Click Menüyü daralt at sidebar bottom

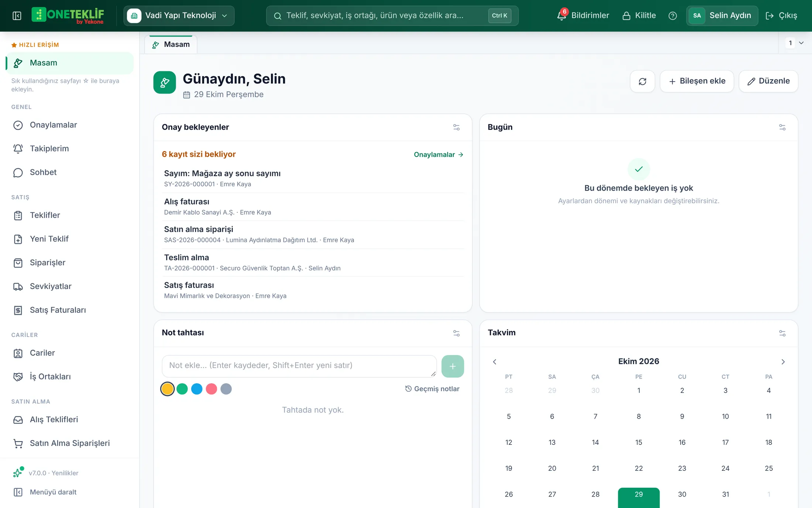(x=69, y=492)
